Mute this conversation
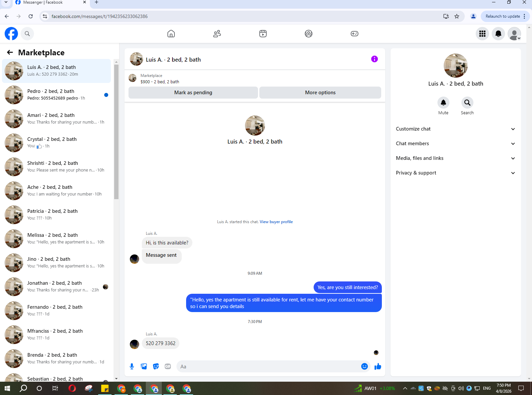This screenshot has height=395, width=532. (x=443, y=103)
